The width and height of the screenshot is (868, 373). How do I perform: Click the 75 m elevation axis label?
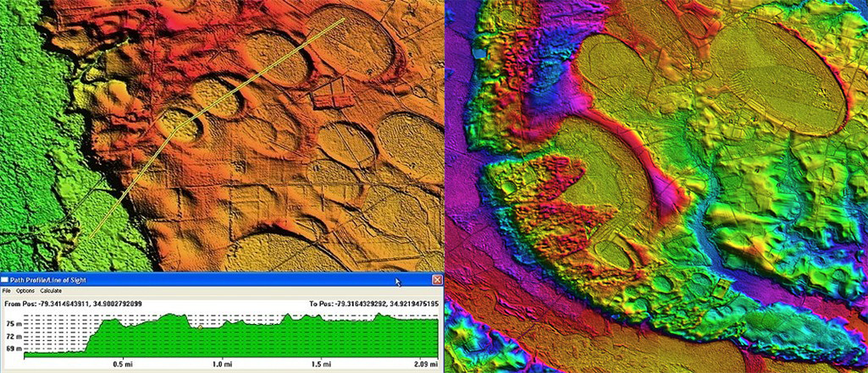(x=13, y=324)
